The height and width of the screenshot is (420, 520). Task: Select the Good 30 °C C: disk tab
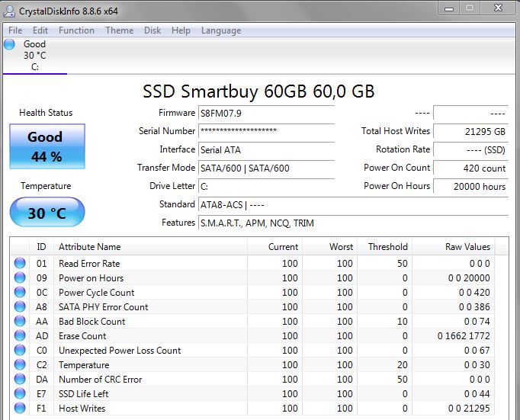pyautogui.click(x=35, y=56)
